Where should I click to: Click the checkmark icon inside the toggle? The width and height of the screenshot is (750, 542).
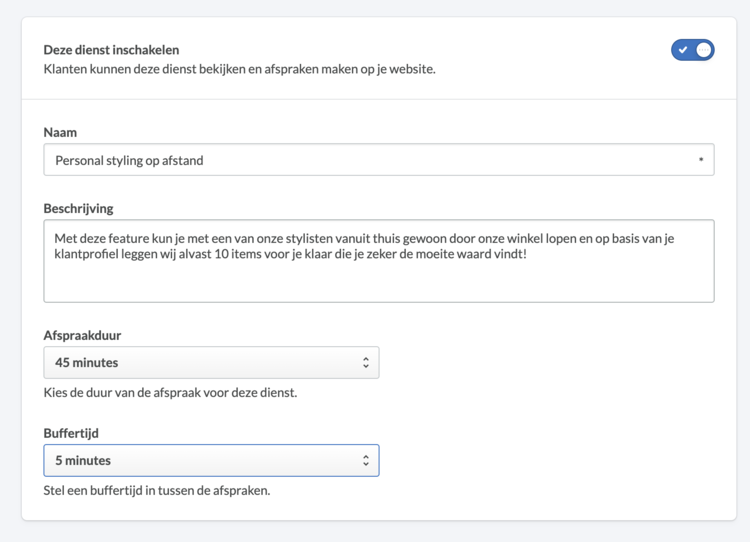click(x=683, y=50)
